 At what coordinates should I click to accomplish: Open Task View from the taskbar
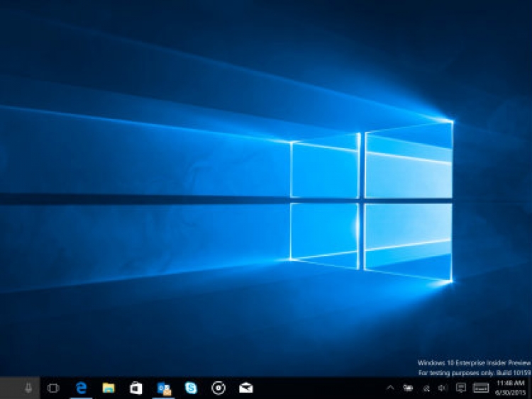pyautogui.click(x=52, y=388)
